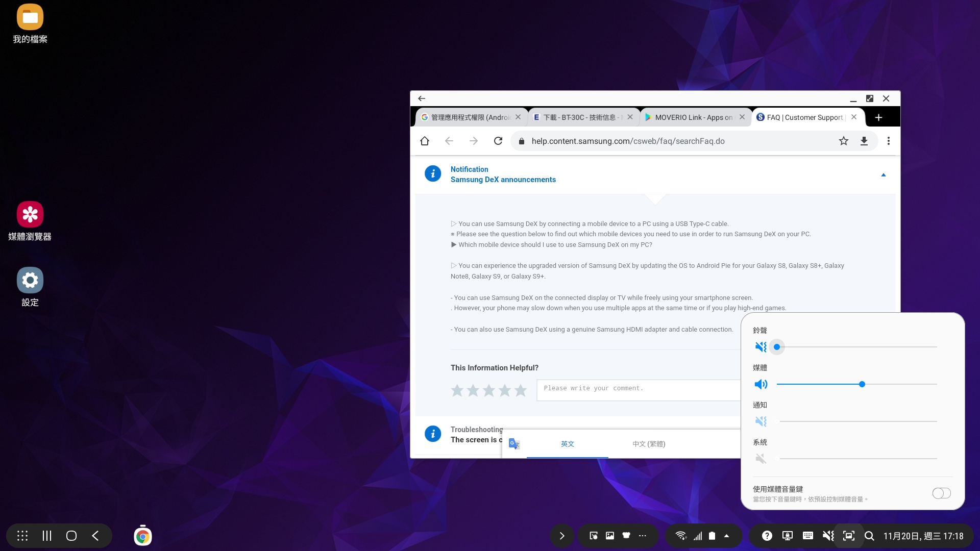Adjust the 通知 notification volume slider
Image resolution: width=980 pixels, height=551 pixels.
[857, 421]
